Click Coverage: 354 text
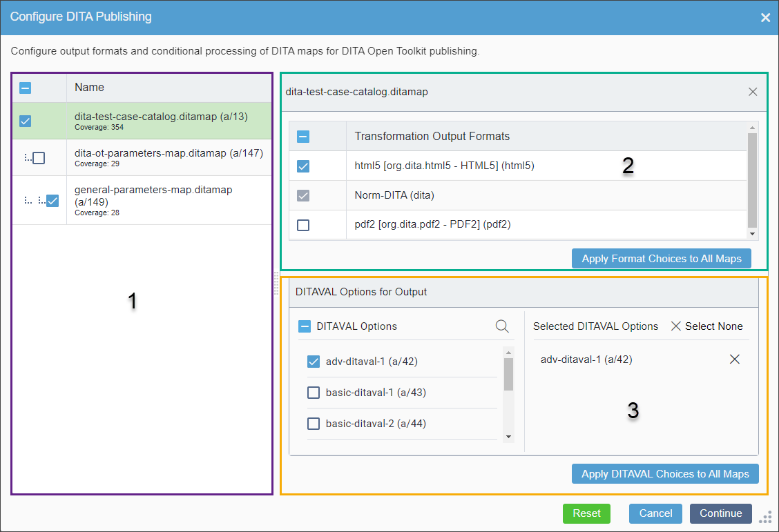Viewport: 779px width, 532px height. pos(99,128)
